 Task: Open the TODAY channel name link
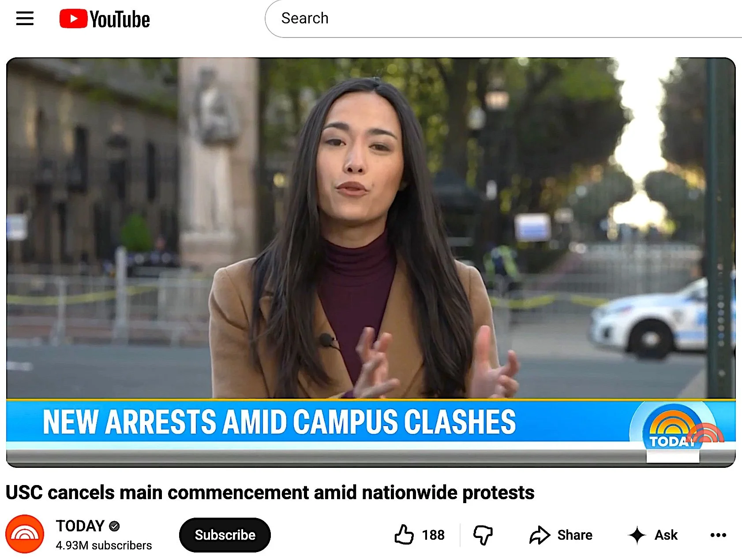pos(80,526)
